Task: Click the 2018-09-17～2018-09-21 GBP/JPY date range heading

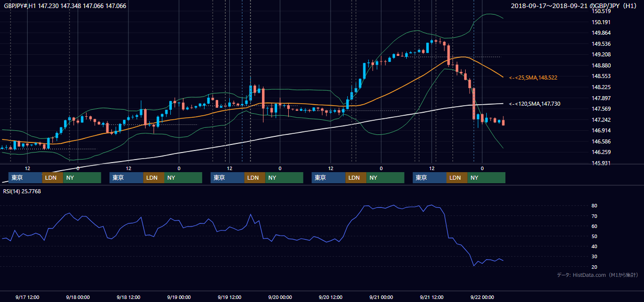Action: [x=575, y=6]
